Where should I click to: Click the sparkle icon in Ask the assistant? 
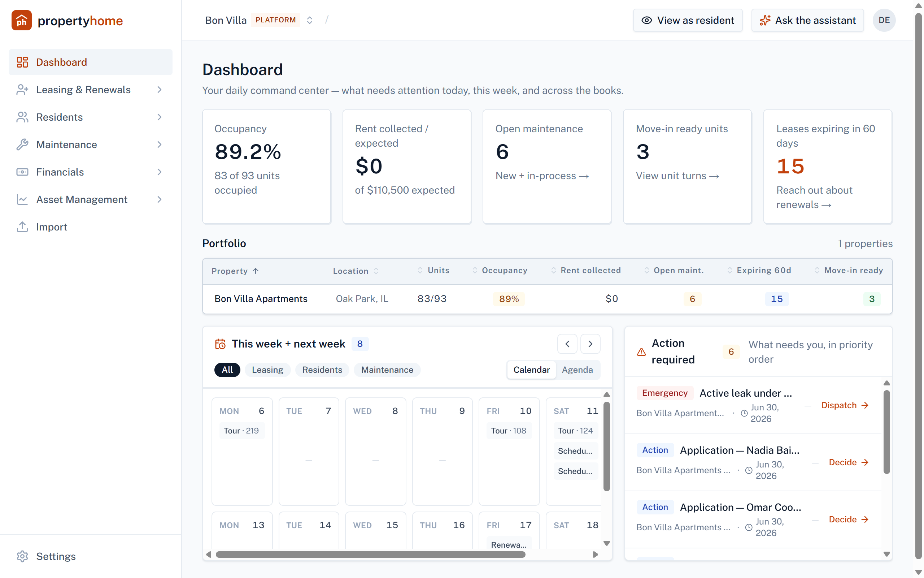click(x=765, y=20)
